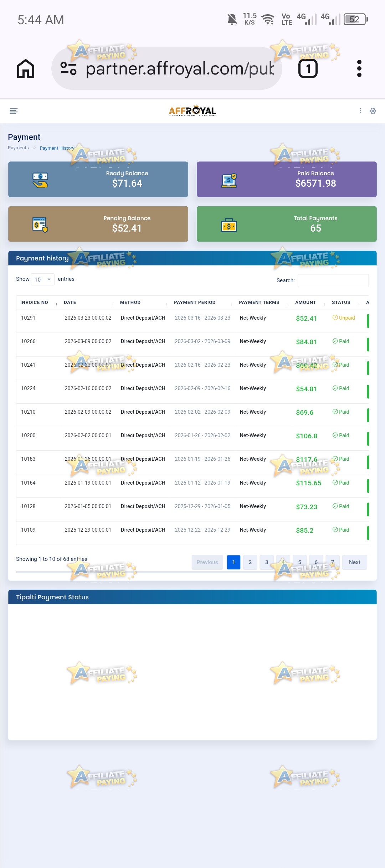Select invoice number 10183 cell
This screenshot has height=868, width=385.
pos(28,459)
